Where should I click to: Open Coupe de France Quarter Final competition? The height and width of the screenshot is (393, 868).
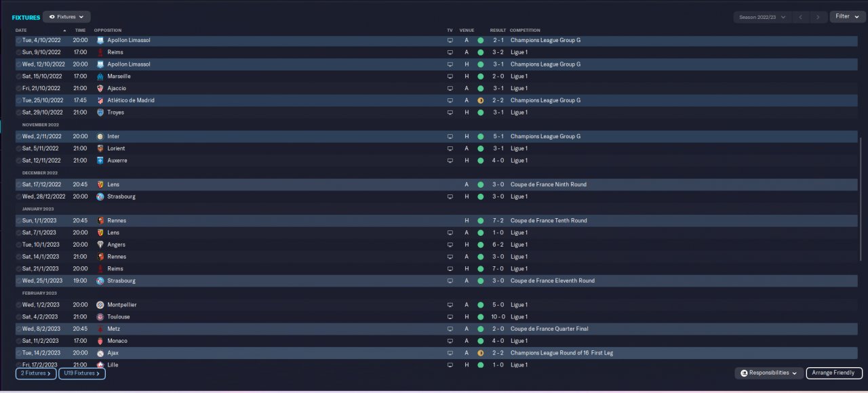[x=549, y=329]
